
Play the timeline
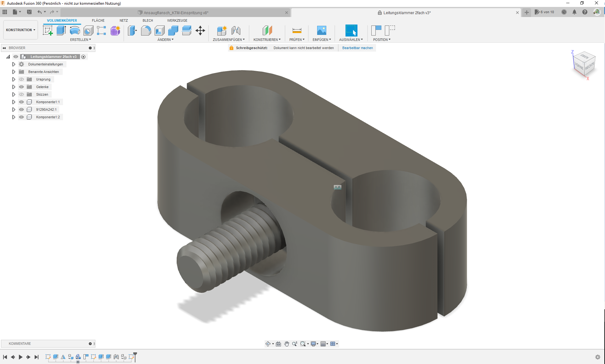pyautogui.click(x=20, y=357)
